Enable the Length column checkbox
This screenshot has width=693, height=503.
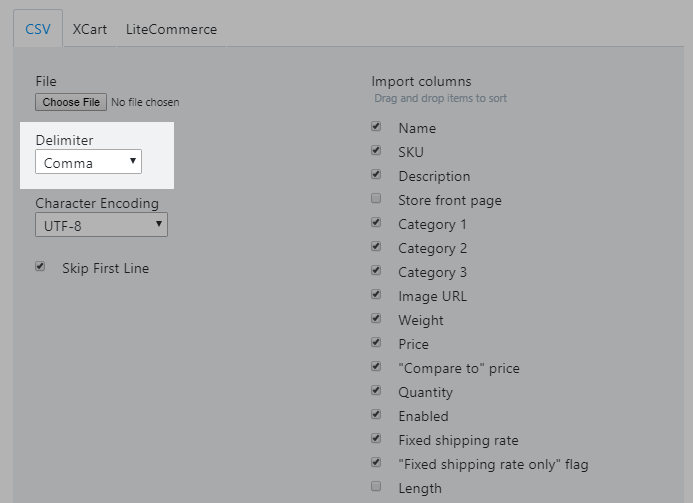pyautogui.click(x=376, y=487)
